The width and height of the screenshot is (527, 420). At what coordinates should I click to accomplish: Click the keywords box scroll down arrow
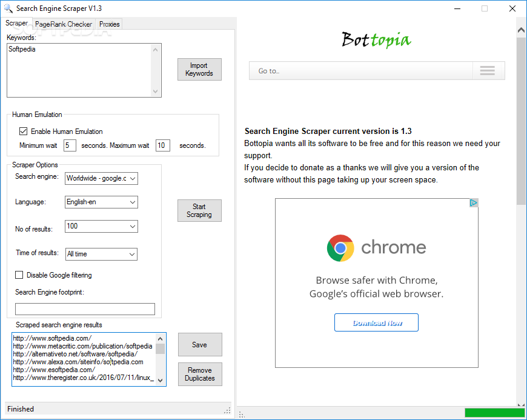(155, 91)
